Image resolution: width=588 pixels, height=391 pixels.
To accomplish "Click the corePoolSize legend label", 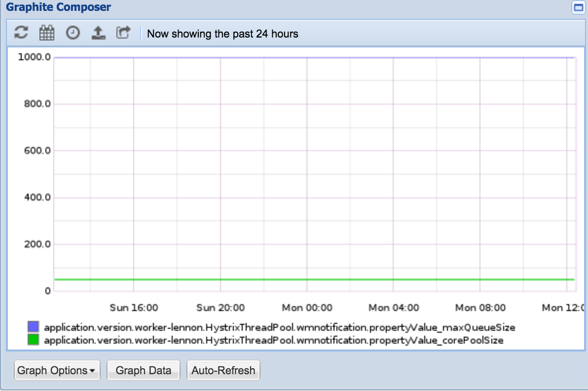I will 274,340.
